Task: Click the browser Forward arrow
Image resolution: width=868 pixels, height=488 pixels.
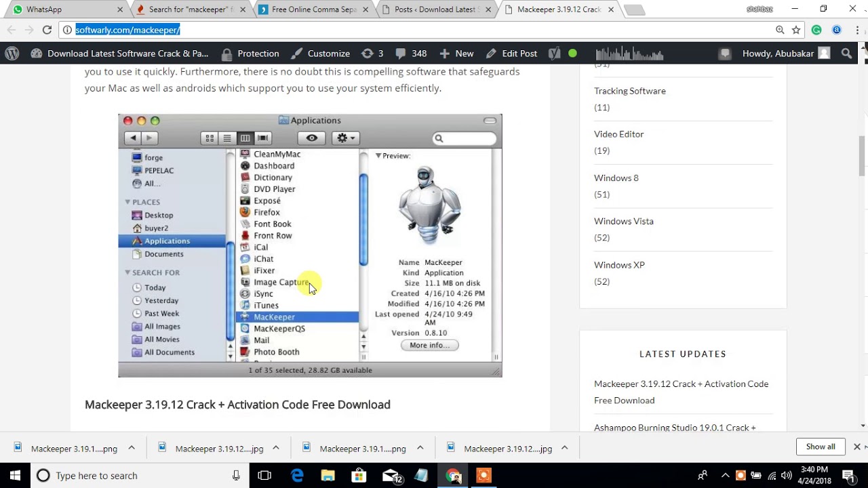Action: click(x=29, y=30)
